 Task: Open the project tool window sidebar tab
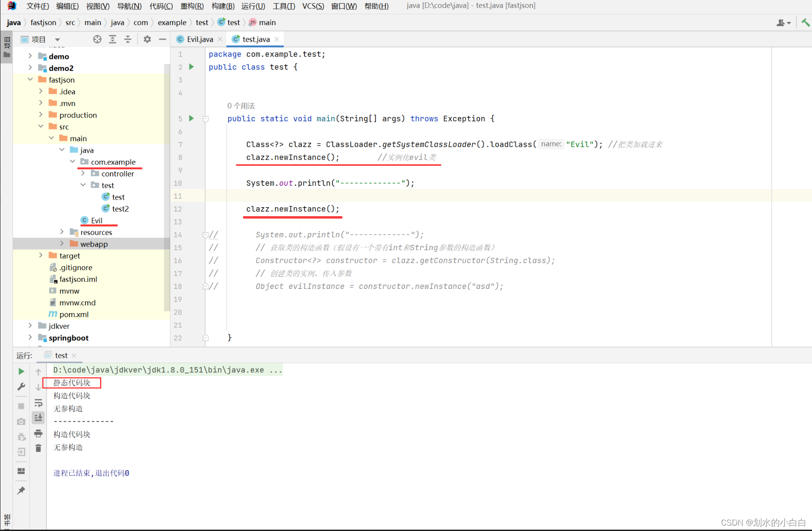coord(7,48)
